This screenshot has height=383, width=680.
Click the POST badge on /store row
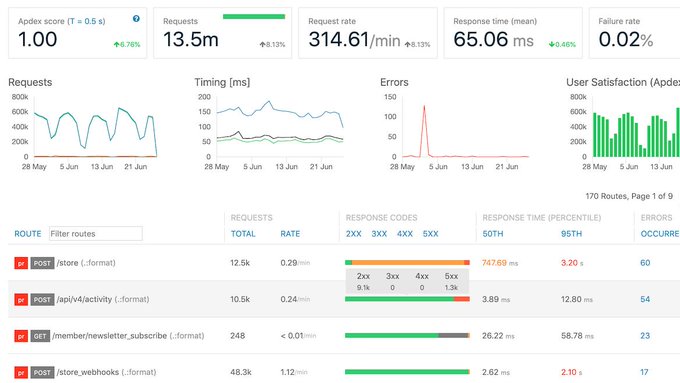click(x=42, y=263)
